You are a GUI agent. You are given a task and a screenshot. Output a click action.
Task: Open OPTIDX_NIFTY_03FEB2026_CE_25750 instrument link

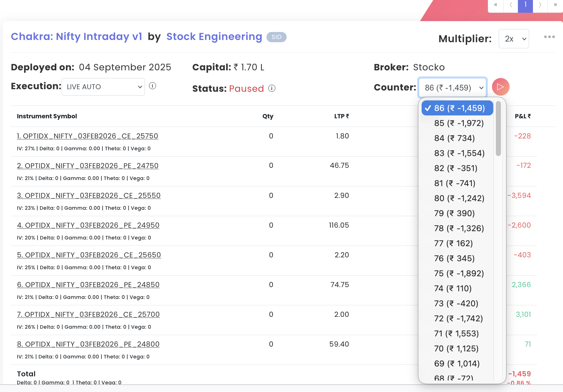point(87,136)
